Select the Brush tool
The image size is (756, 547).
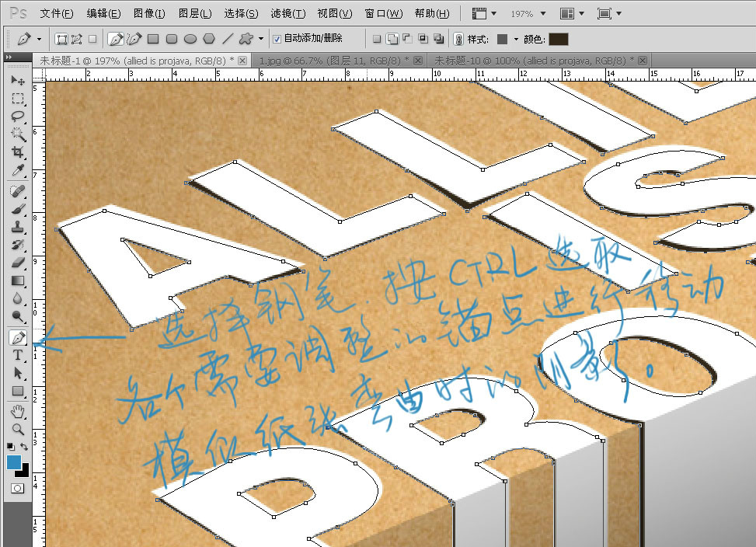18,209
